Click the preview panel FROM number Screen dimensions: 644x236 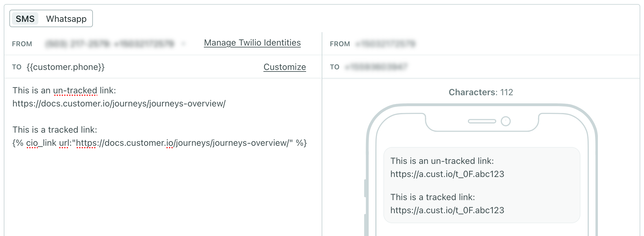point(386,44)
